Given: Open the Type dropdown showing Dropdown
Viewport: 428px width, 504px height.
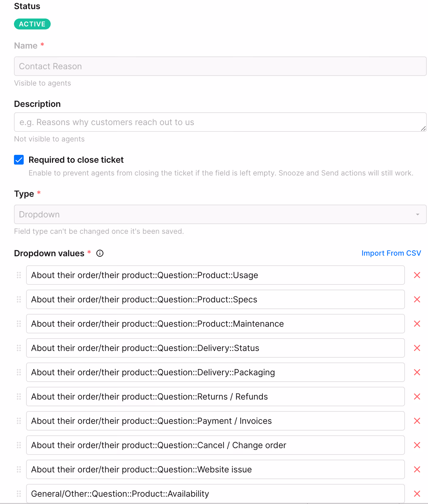Looking at the screenshot, I should (220, 214).
